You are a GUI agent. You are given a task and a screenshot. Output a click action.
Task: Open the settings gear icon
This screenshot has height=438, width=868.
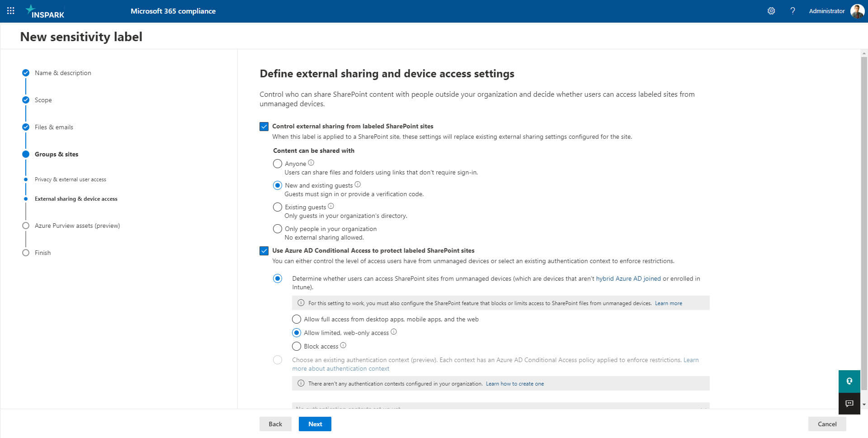[x=771, y=11]
